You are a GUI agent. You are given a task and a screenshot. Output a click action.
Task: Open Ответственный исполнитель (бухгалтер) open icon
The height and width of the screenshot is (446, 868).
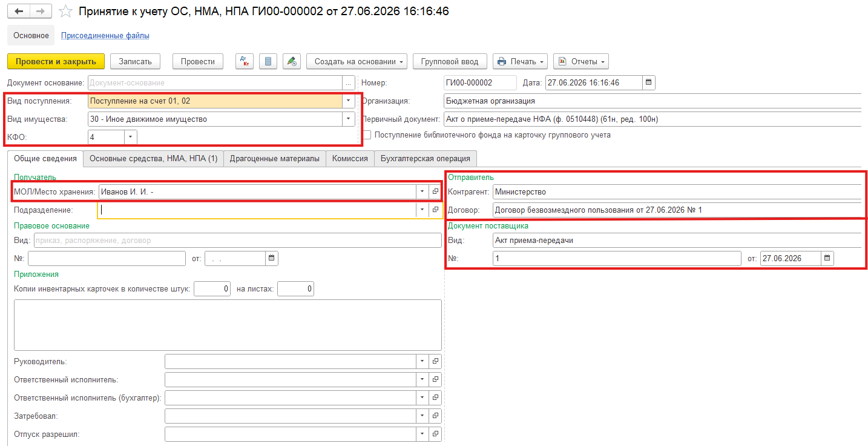(435, 398)
